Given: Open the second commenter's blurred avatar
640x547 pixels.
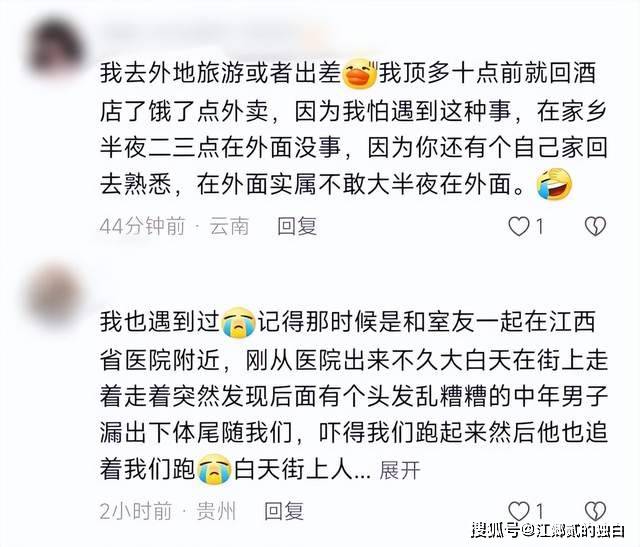Looking at the screenshot, I should [54, 297].
